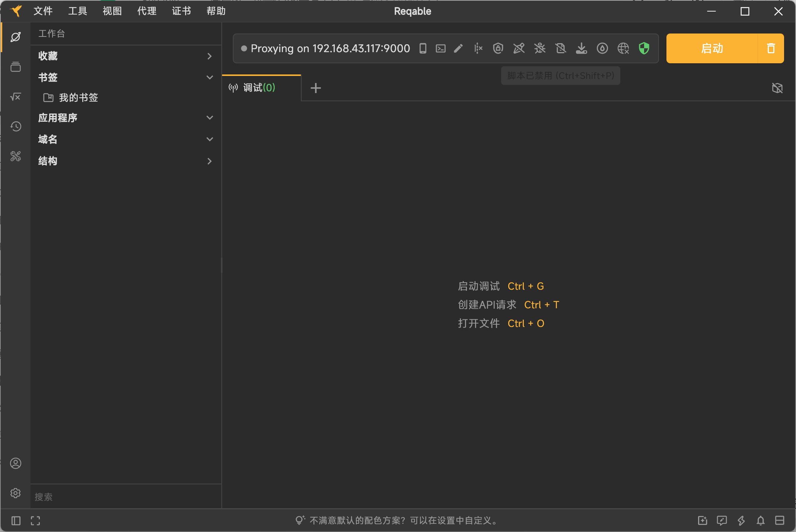Open the toolbox crossed-tools icon in sidebar
796x532 pixels.
coord(16,156)
